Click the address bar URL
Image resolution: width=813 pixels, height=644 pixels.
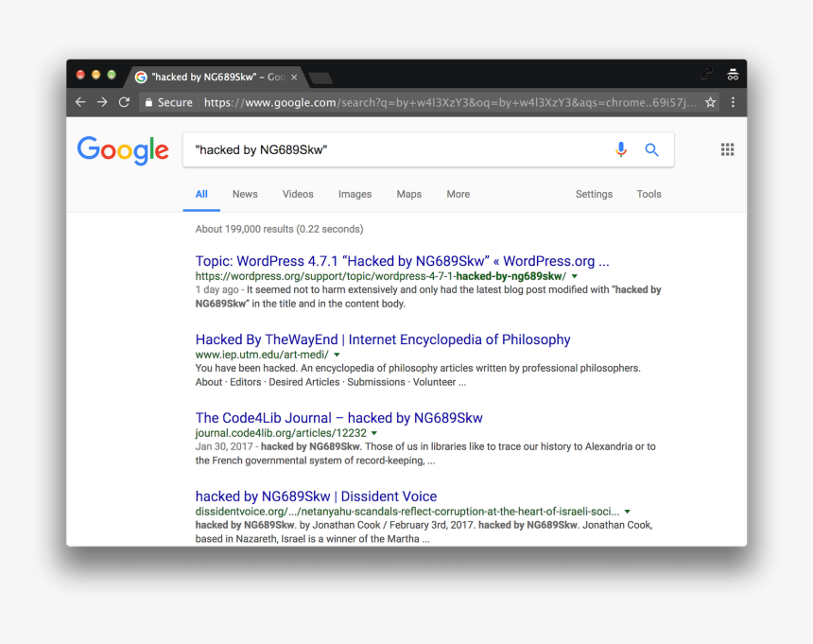(450, 103)
